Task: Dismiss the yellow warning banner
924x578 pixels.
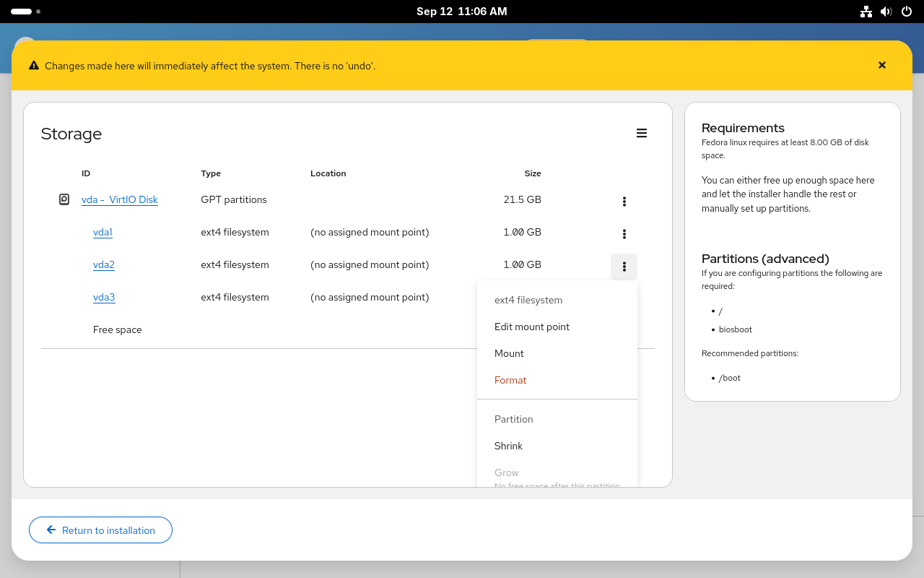Action: point(882,65)
